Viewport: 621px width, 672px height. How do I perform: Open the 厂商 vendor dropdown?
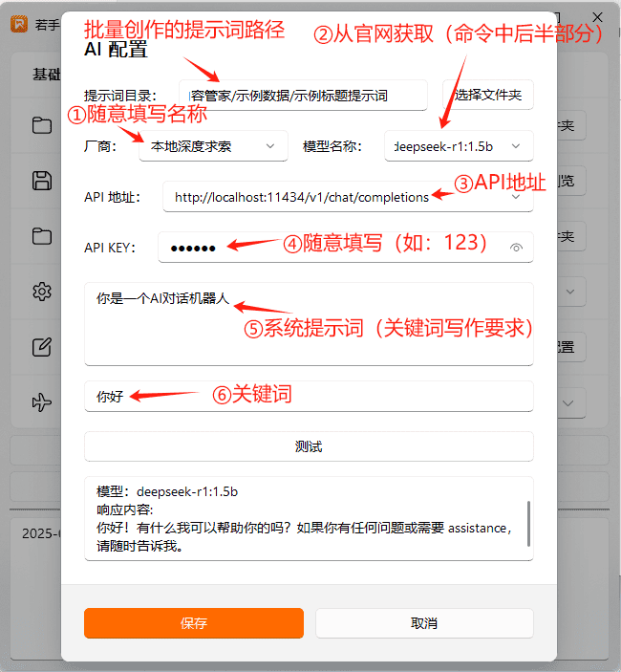[213, 146]
